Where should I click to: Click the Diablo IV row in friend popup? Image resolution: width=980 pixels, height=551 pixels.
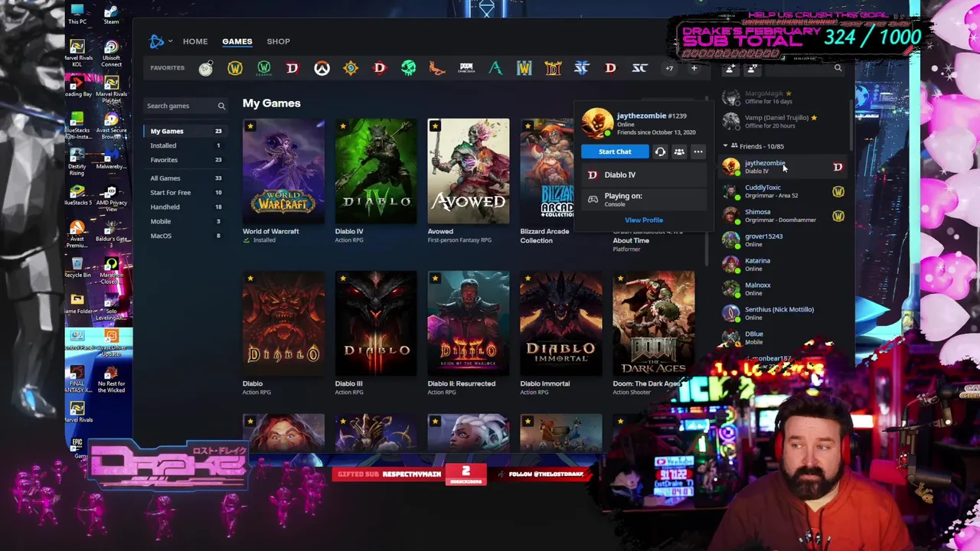(645, 174)
